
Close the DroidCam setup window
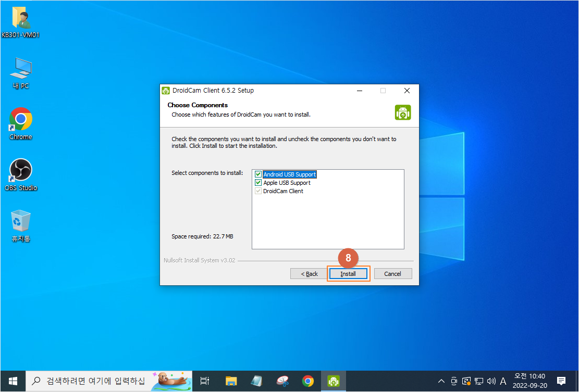406,91
